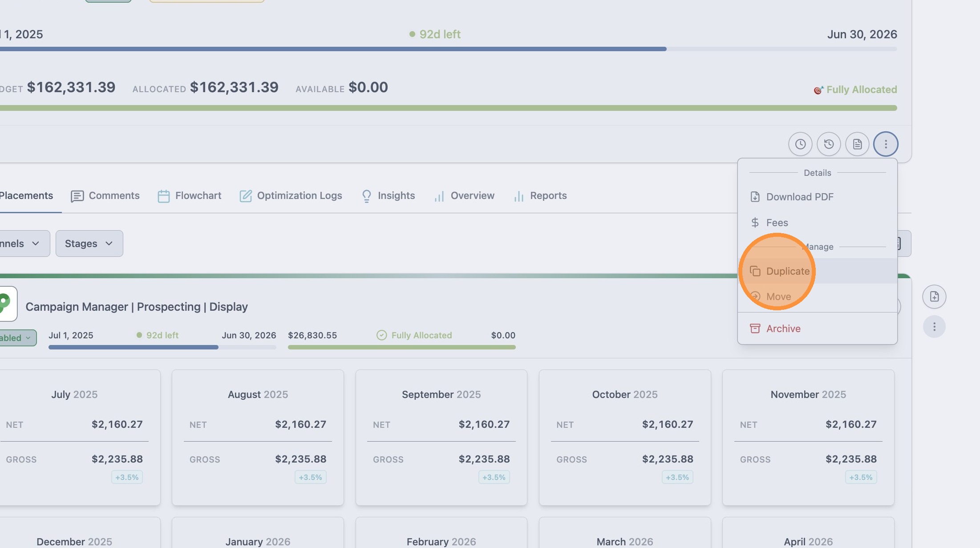Click the Optimization Logs pencil icon
The height and width of the screenshot is (548, 980).
click(x=246, y=196)
